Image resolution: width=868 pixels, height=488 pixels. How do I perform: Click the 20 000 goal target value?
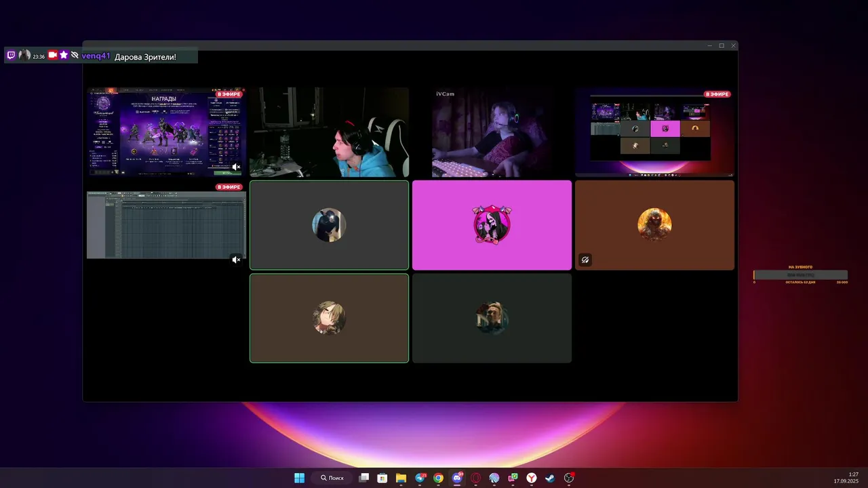click(x=842, y=282)
